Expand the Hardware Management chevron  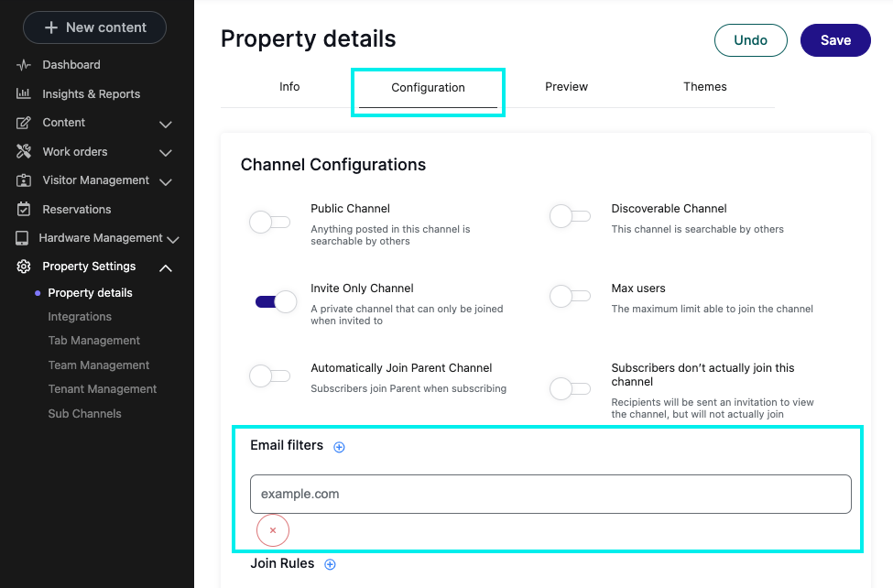pos(173,239)
